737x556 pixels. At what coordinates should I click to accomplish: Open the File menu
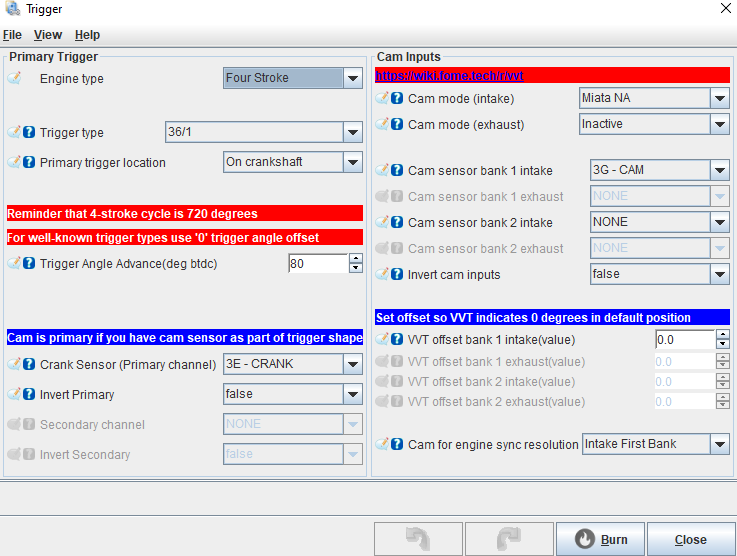pos(12,35)
